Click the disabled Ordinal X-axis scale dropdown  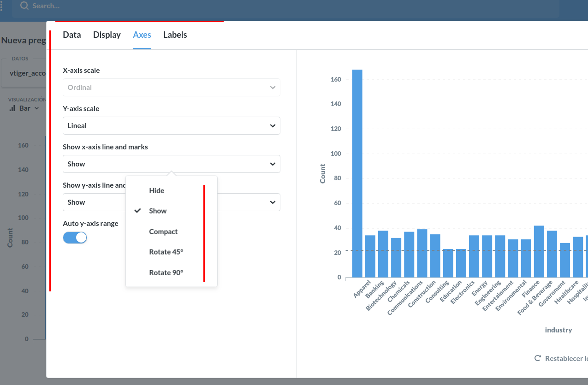pyautogui.click(x=172, y=87)
